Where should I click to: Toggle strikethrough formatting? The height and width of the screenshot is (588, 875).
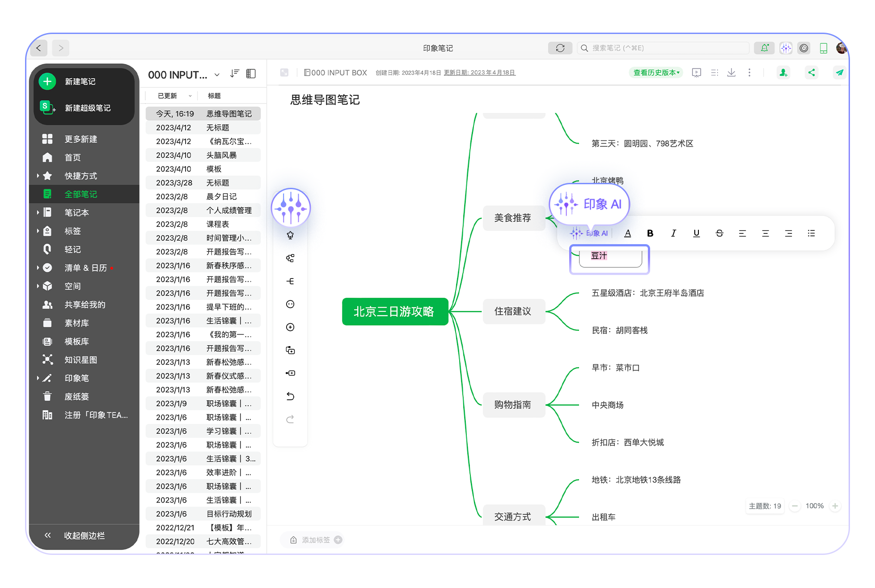click(719, 233)
